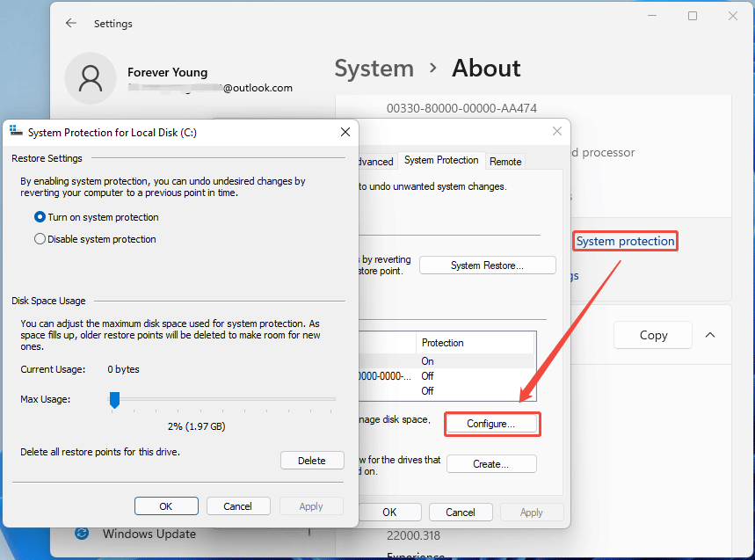Click Apply in the Local Disk protection dialog
The height and width of the screenshot is (560, 755).
click(x=311, y=506)
